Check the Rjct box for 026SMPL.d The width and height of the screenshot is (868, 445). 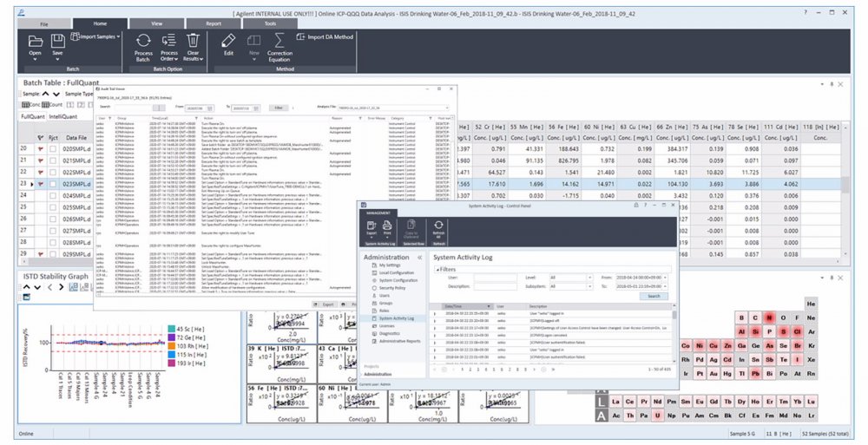[53, 219]
